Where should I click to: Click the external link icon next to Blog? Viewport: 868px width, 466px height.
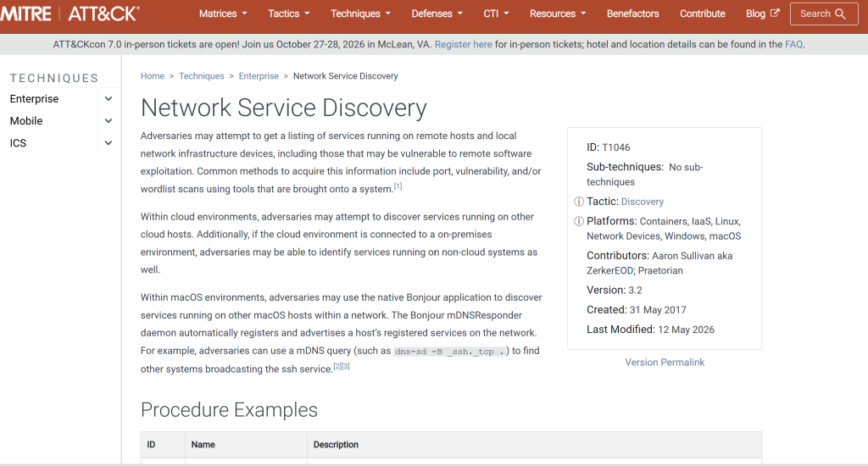775,14
